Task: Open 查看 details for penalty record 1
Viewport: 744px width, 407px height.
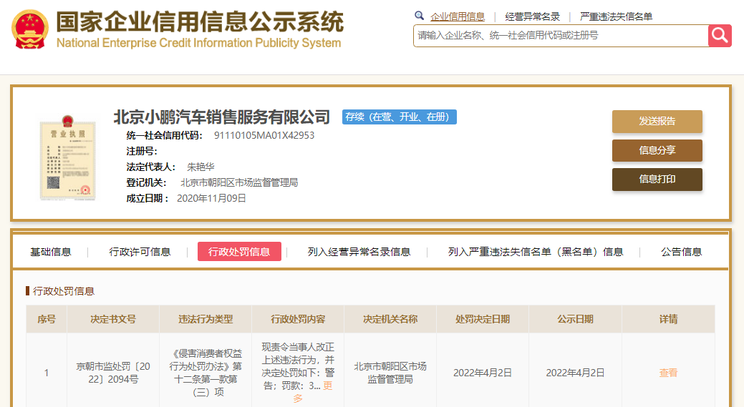Action: (x=668, y=372)
